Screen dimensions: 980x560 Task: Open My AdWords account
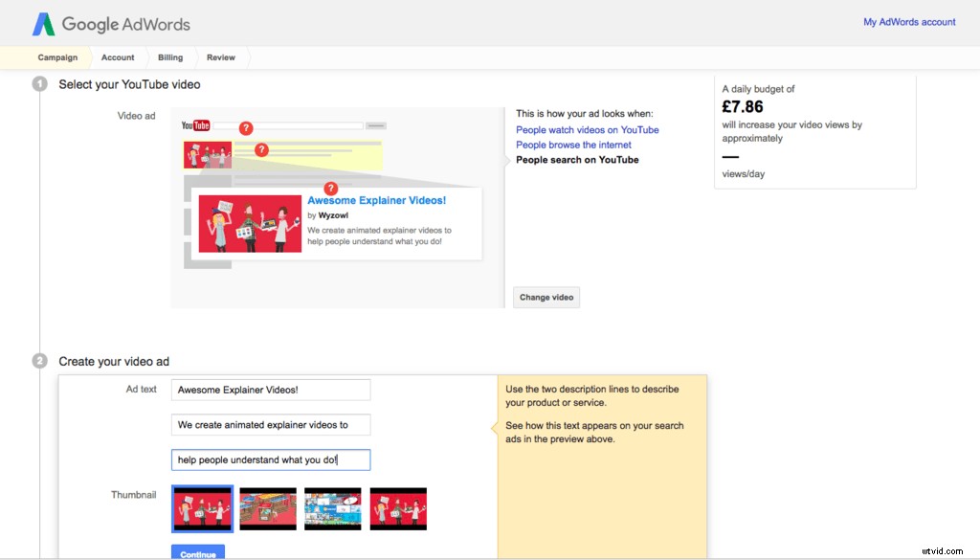click(x=908, y=21)
